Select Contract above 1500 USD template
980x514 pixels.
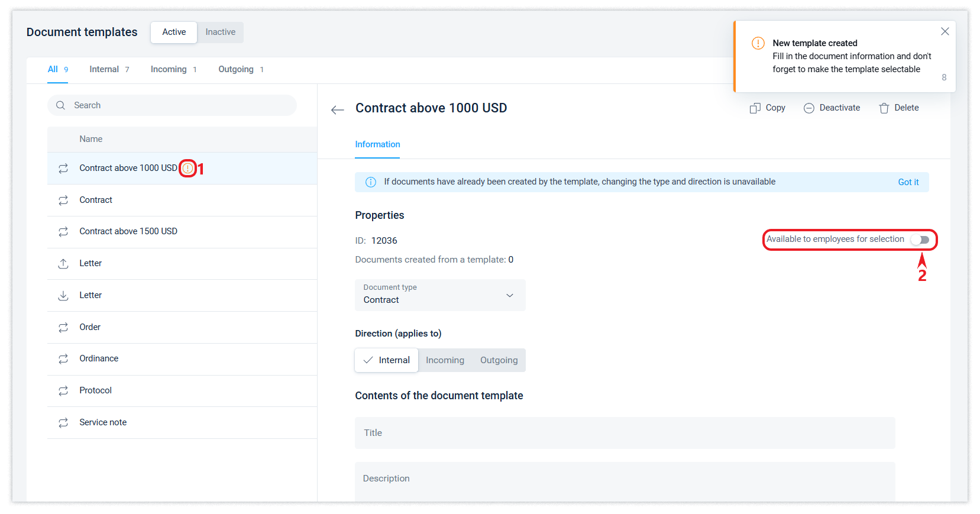pos(128,231)
